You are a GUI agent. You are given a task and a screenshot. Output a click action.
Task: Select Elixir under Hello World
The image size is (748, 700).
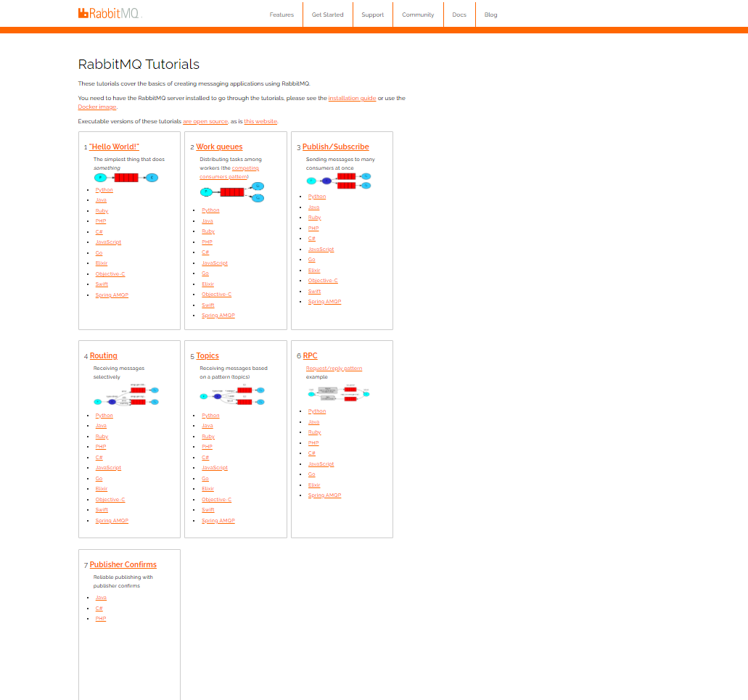pyautogui.click(x=102, y=263)
